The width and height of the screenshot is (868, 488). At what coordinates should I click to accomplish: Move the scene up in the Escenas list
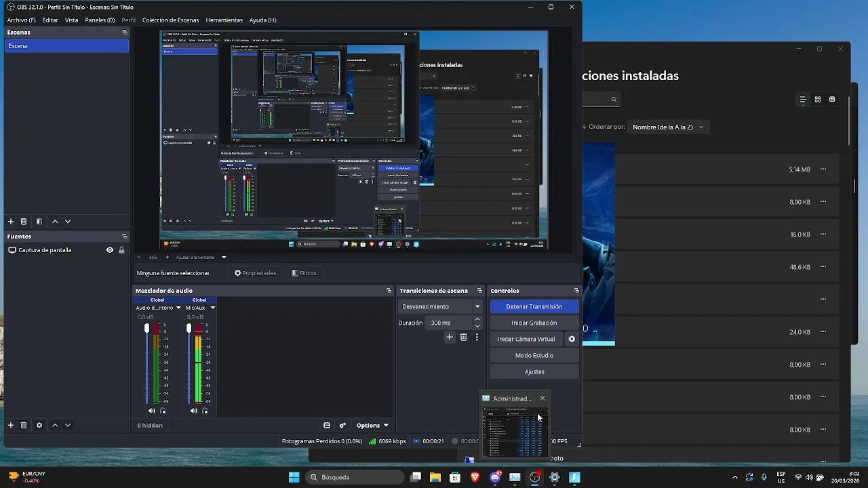pos(55,222)
